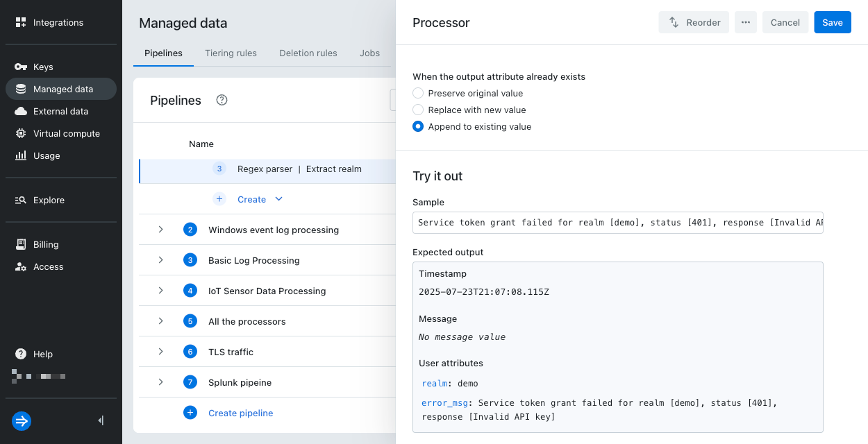Click the Create pipeline link
868x444 pixels.
(x=241, y=413)
